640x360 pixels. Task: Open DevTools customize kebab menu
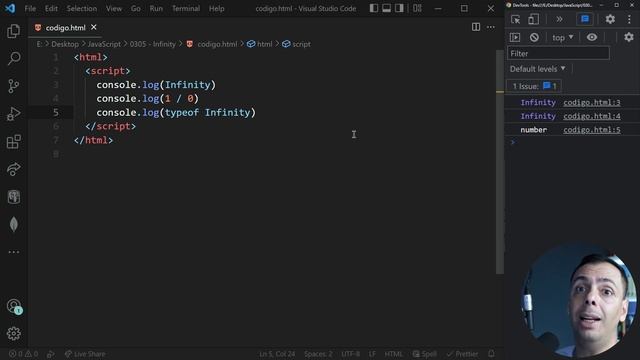click(629, 19)
